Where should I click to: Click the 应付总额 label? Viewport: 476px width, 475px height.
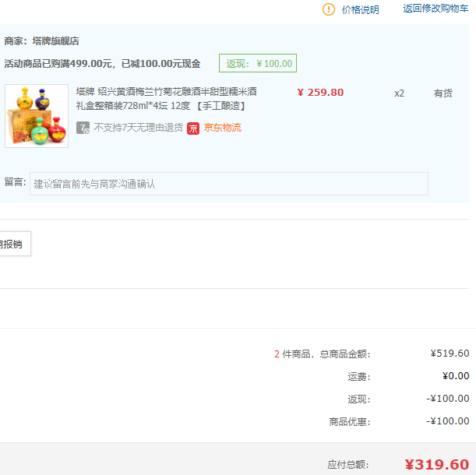[x=348, y=465]
